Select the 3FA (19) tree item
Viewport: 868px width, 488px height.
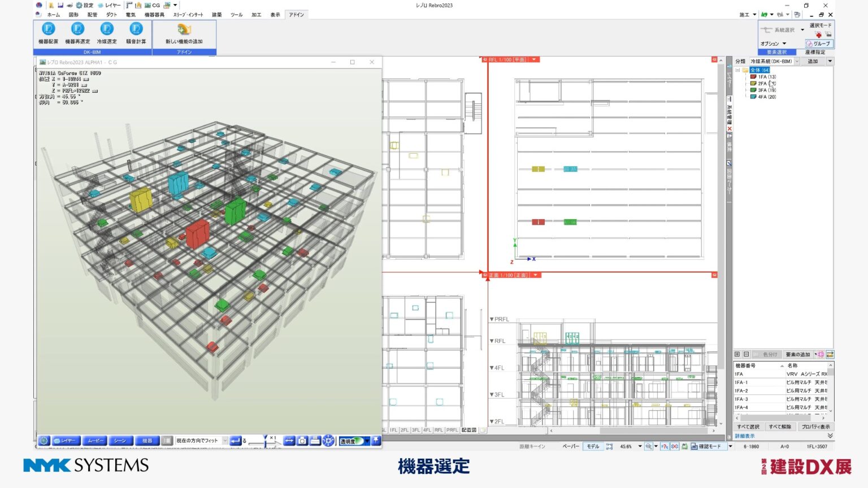[x=766, y=90]
